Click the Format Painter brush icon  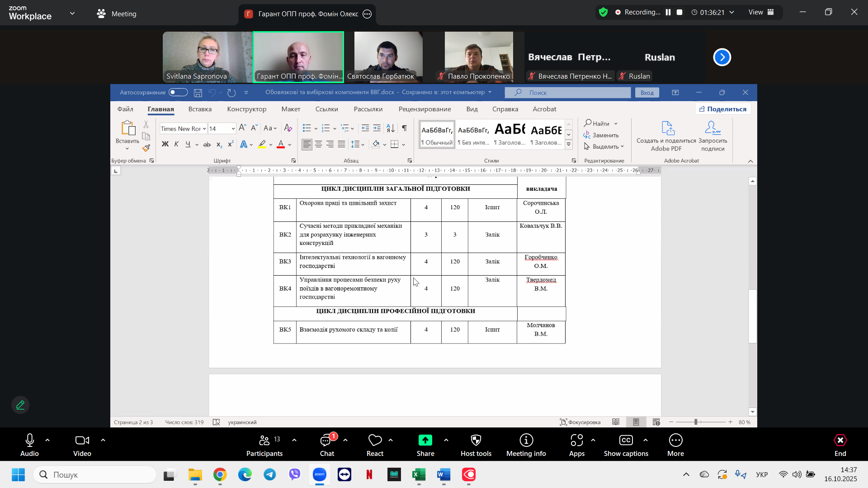(x=146, y=148)
